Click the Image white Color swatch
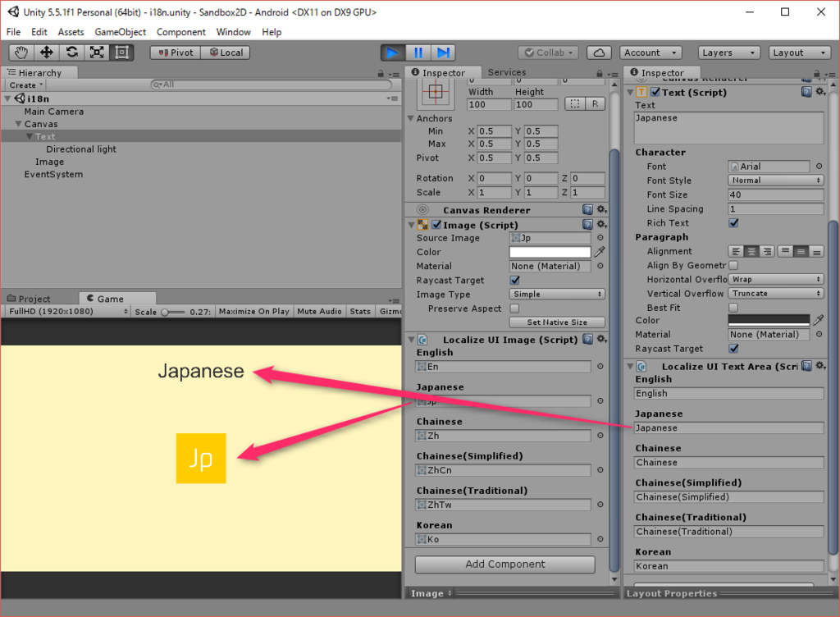Screen dimensions: 840x617 click(550, 252)
